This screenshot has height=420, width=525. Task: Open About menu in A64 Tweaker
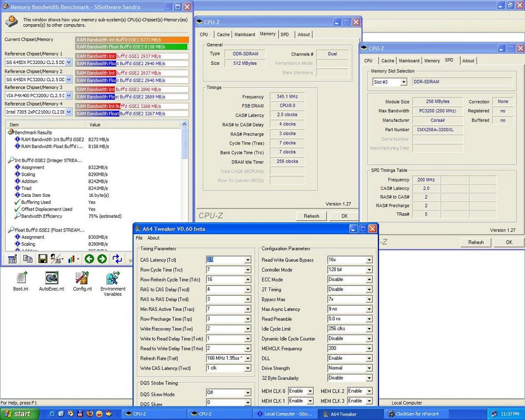tap(153, 238)
